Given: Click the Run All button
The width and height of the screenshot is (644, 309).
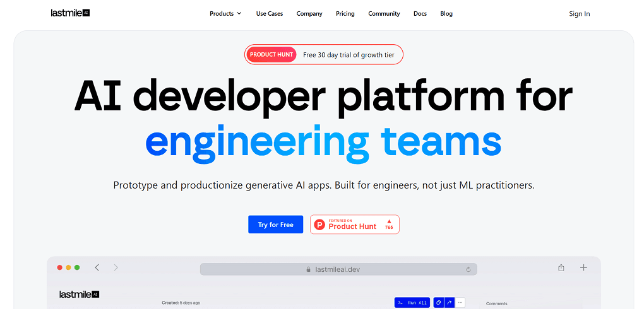Looking at the screenshot, I should pyautogui.click(x=412, y=303).
